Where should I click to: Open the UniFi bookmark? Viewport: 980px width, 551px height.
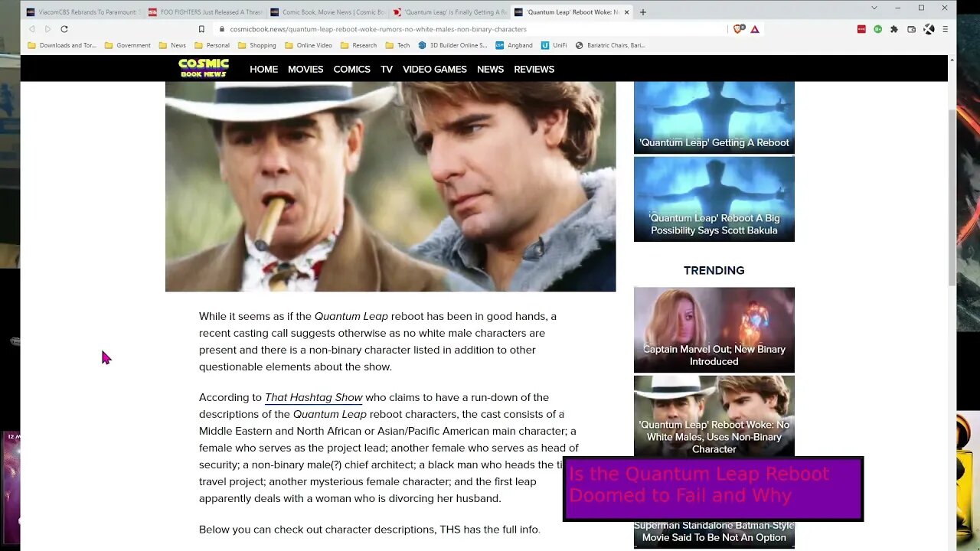click(554, 45)
